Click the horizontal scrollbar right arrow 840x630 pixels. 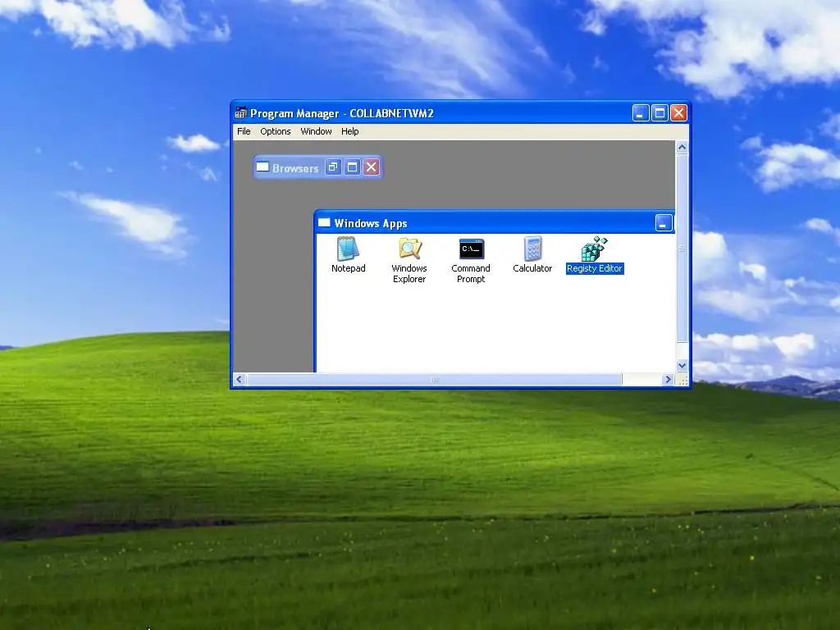click(x=668, y=379)
